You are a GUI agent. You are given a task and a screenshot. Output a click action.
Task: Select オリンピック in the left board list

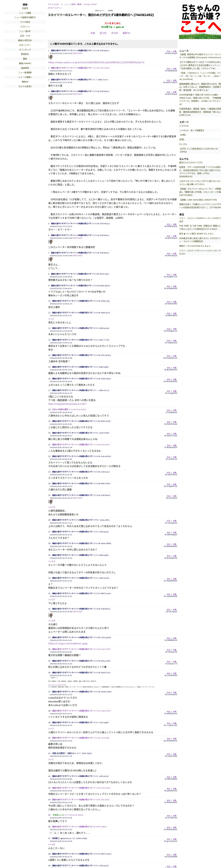point(25,49)
